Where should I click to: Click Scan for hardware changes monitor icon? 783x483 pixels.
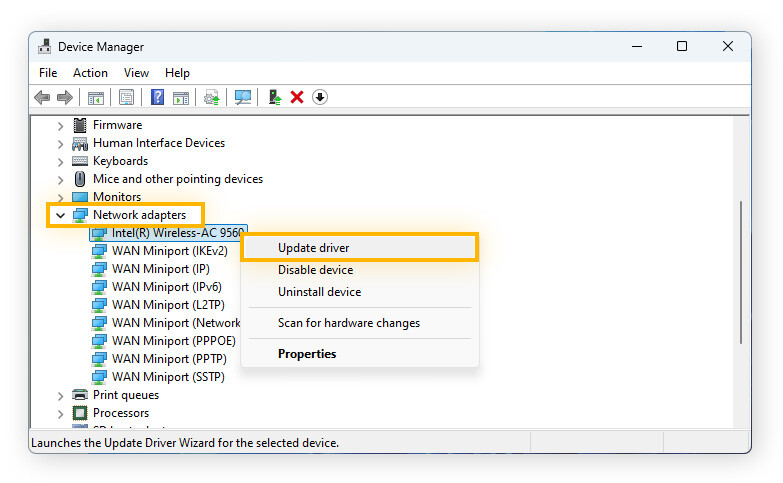coord(243,97)
